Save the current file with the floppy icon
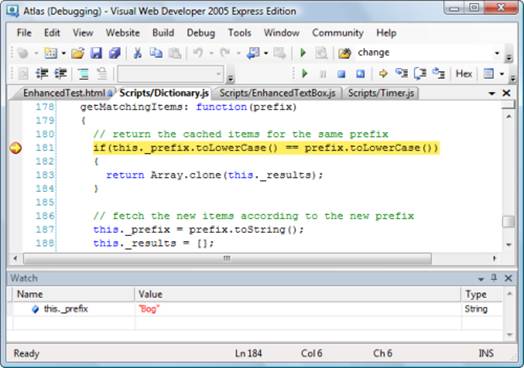This screenshot has width=524, height=368. [96, 53]
